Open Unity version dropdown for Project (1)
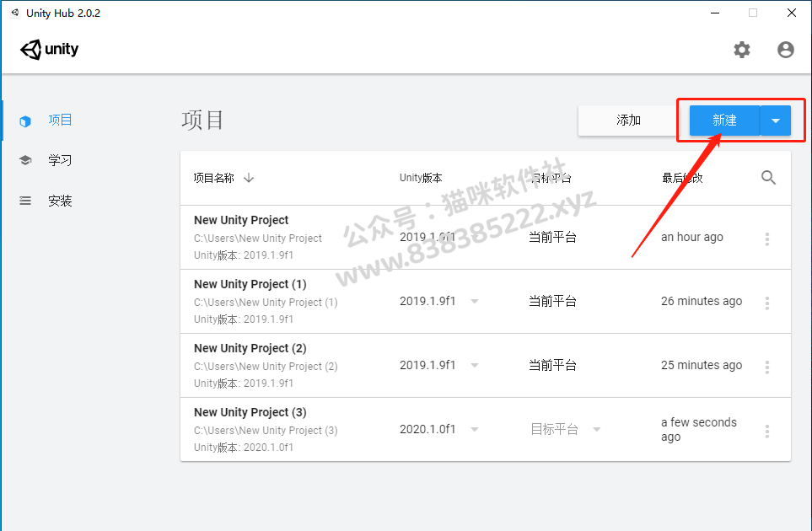This screenshot has height=531, width=812. [475, 301]
